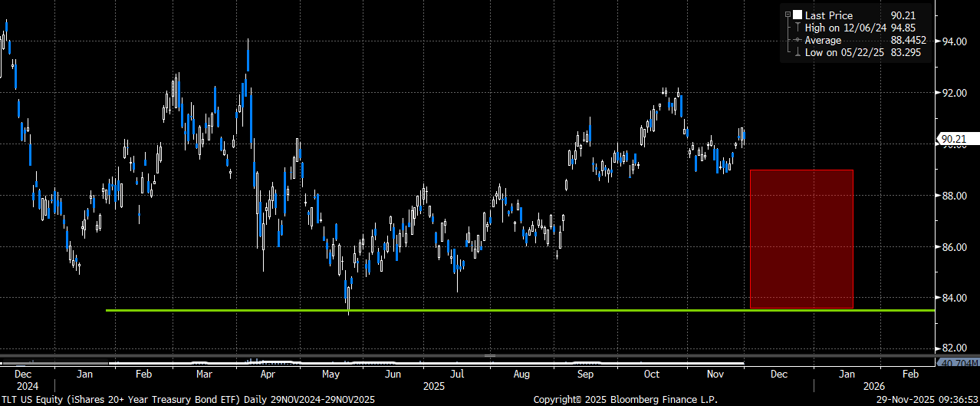Click the Sep month axis label
The height and width of the screenshot is (406, 980).
pos(586,375)
